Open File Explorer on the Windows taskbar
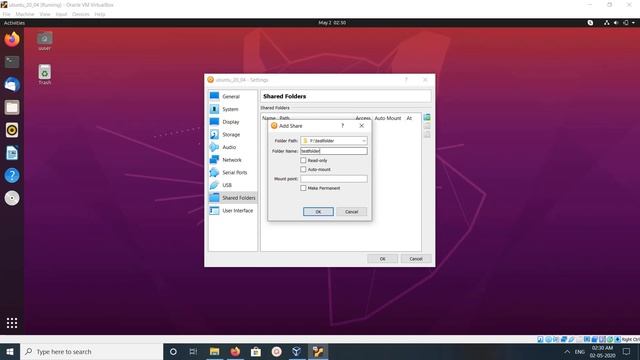Screen dimensions: 640x360 pos(214,351)
